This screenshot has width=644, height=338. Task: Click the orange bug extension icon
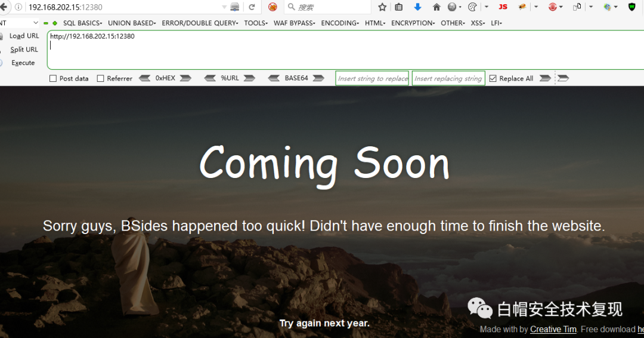[522, 7]
